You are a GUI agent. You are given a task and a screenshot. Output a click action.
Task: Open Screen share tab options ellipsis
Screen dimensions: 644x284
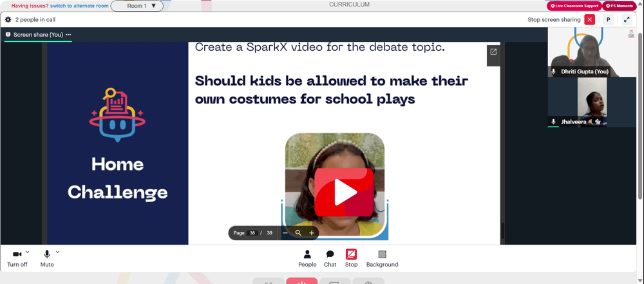68,35
